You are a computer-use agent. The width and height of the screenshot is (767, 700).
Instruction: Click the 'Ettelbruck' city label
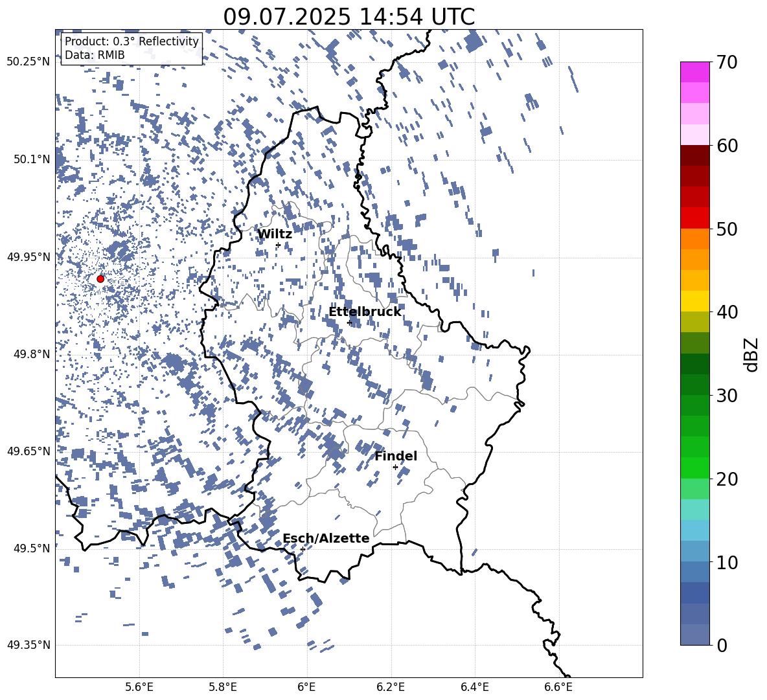click(365, 312)
